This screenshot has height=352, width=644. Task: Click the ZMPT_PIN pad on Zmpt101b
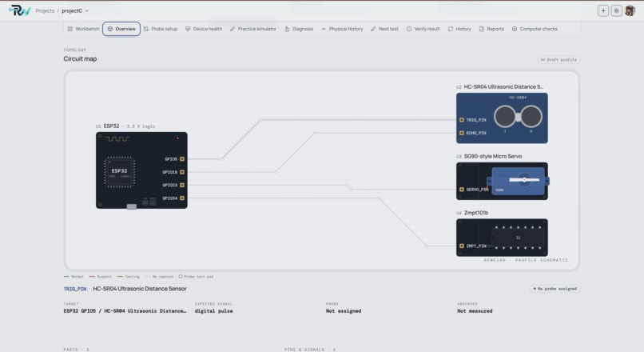tap(462, 246)
